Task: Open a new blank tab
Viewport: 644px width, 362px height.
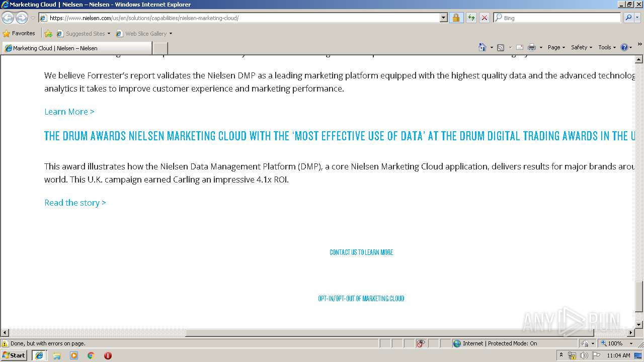Action: tap(160, 48)
